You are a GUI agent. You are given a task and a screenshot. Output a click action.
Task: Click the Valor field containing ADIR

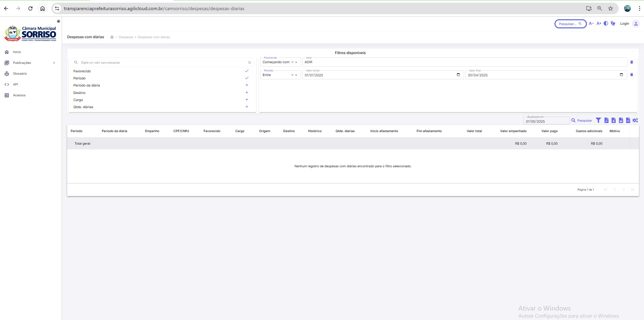pyautogui.click(x=464, y=62)
